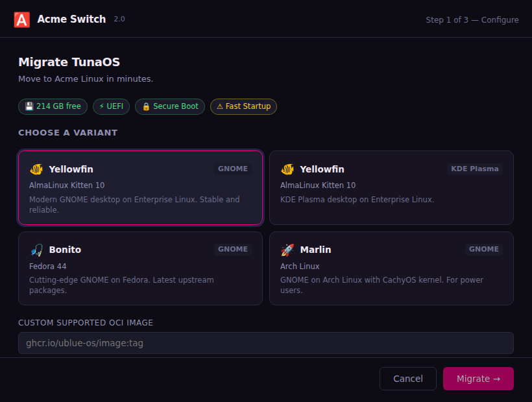Screen dimensions: 532x402
Task: Select the Yellowfin GNOME variant card
Action: point(141,188)
